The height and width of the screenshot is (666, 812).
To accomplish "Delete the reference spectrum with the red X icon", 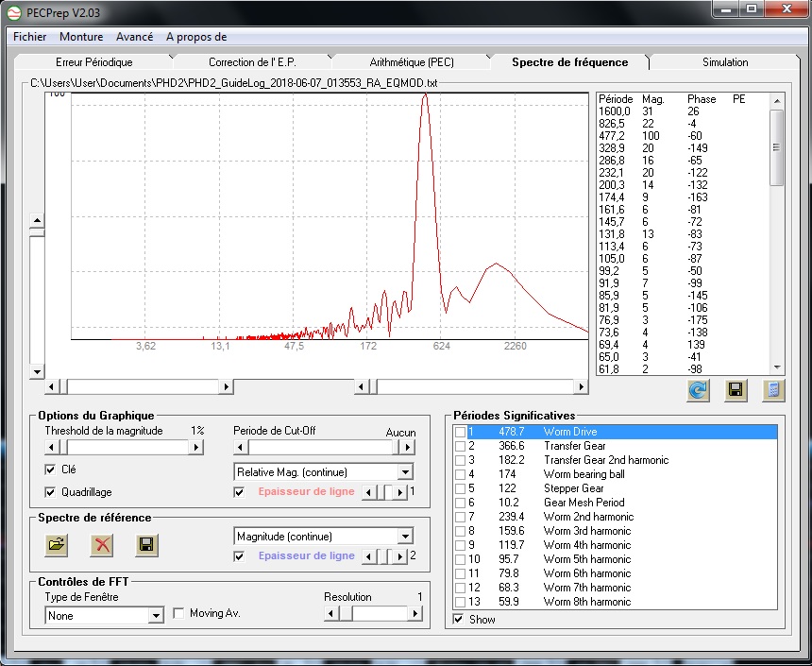I will [102, 545].
